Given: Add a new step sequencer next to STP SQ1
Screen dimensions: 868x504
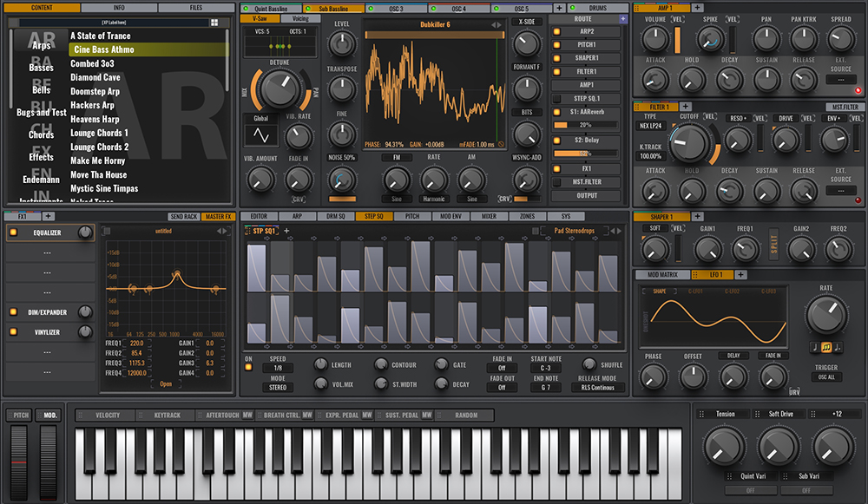Looking at the screenshot, I should tap(286, 231).
